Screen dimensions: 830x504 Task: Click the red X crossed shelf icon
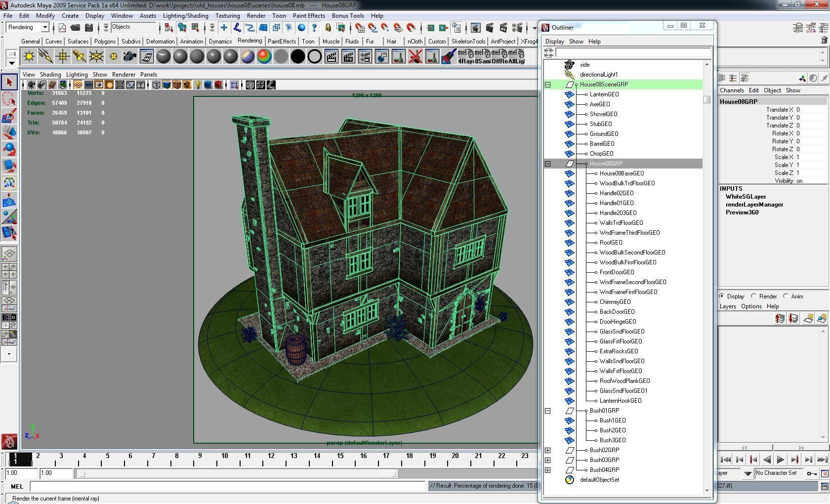point(415,57)
